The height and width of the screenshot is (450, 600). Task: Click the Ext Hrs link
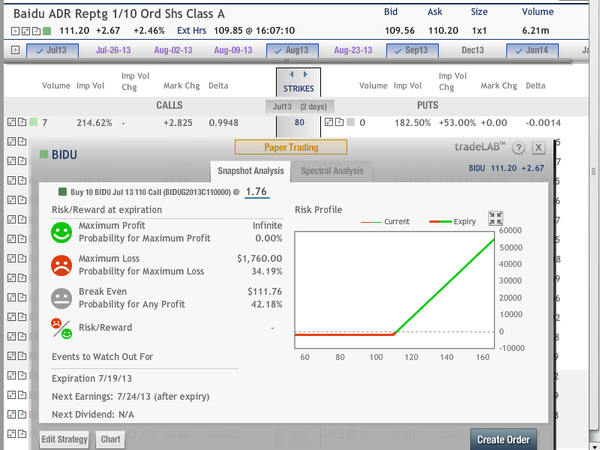[x=191, y=31]
